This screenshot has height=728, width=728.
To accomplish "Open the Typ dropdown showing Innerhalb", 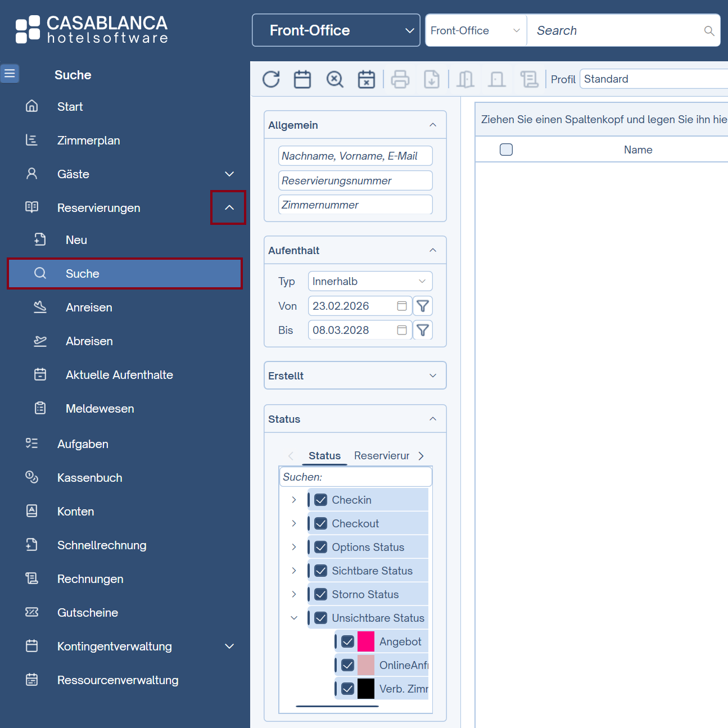I will [x=370, y=281].
